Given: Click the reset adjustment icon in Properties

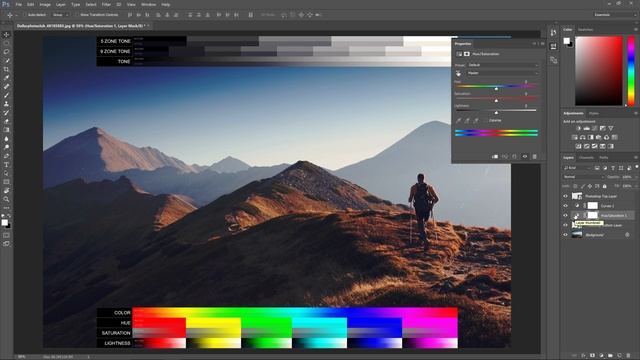Looking at the screenshot, I should pyautogui.click(x=515, y=157).
